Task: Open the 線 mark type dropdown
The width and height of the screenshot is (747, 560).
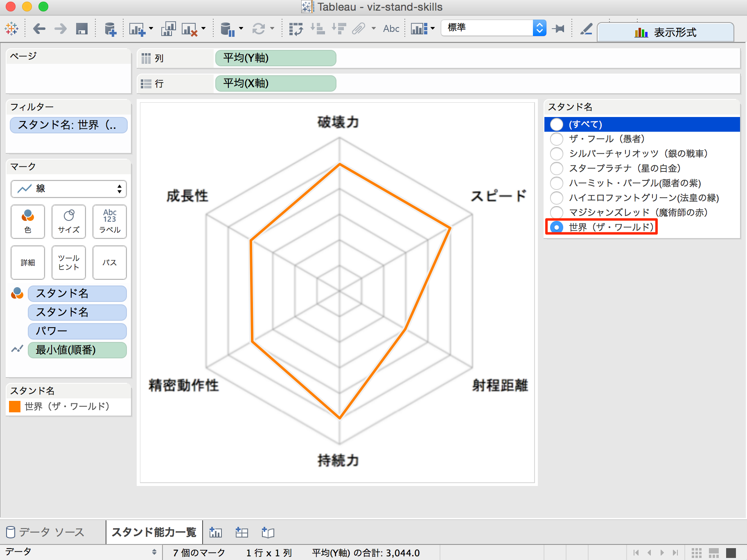Action: [x=69, y=189]
